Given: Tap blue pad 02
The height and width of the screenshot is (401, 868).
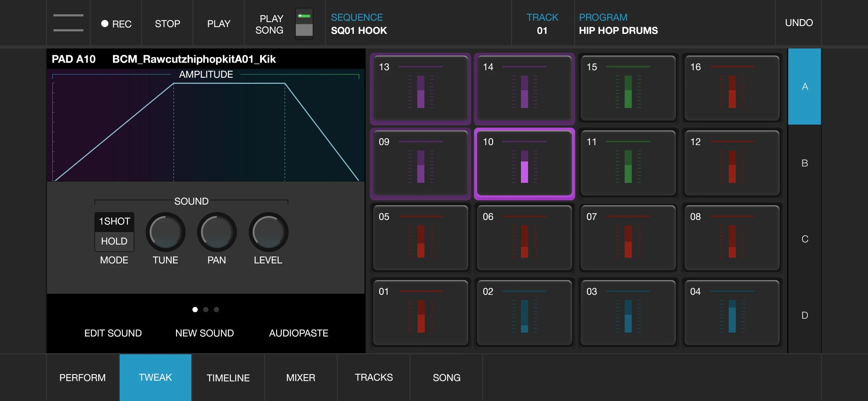Looking at the screenshot, I should [x=524, y=313].
